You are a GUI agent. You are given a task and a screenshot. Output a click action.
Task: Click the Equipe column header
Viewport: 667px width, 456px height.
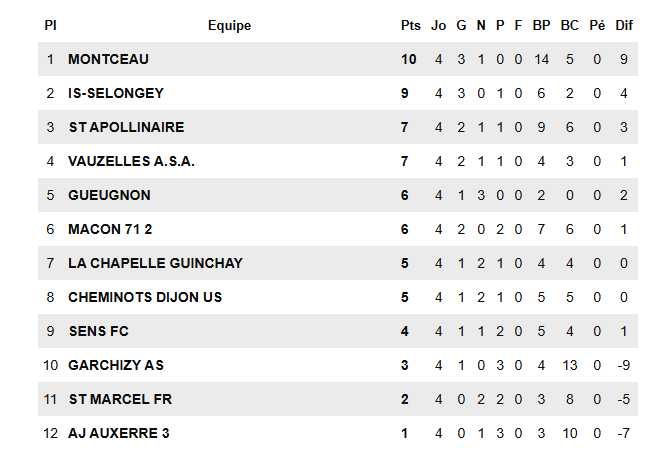229,25
